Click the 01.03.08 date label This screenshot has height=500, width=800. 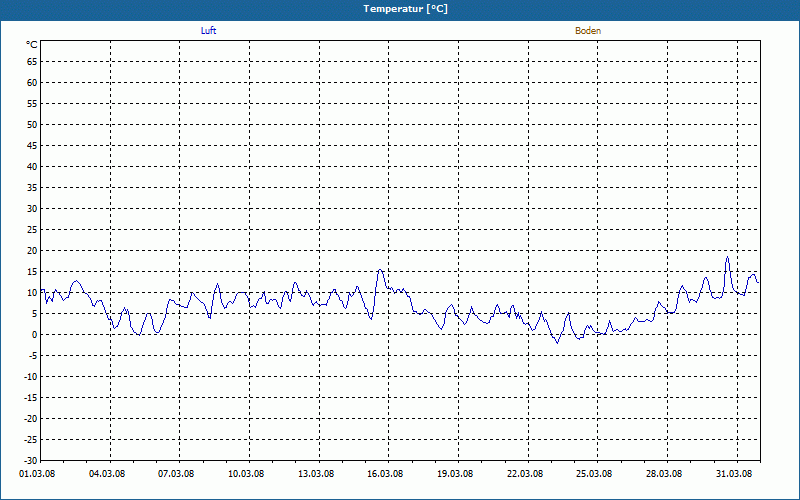37,474
